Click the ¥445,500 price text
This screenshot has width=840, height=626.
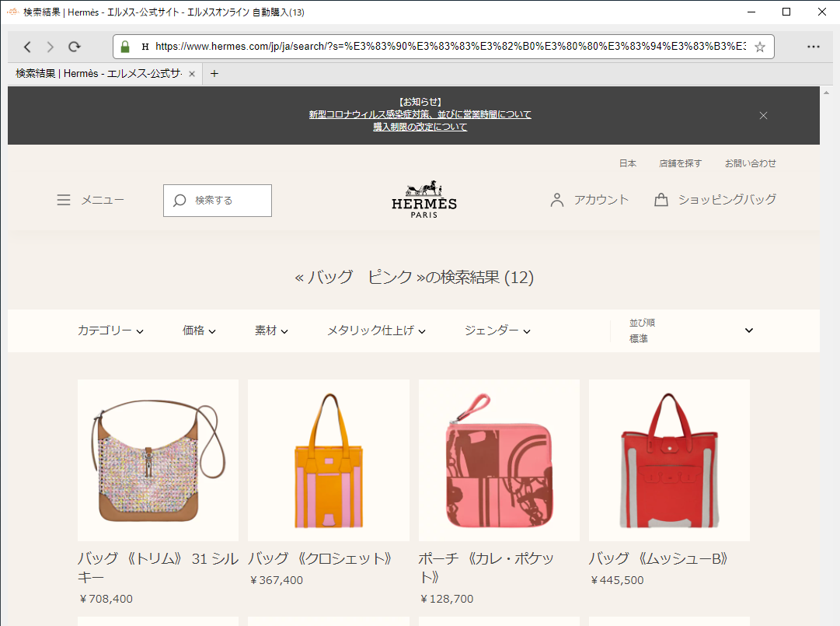point(617,580)
